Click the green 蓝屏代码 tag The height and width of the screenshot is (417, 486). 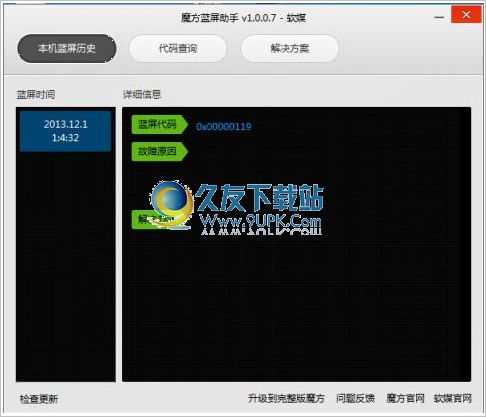pos(160,125)
